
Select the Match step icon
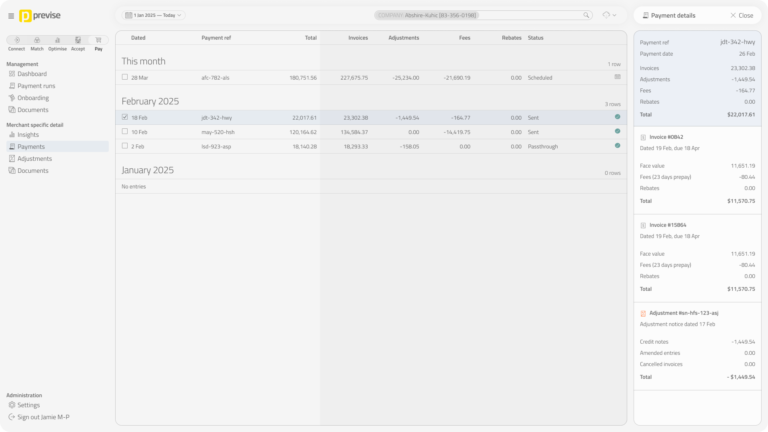(37, 42)
